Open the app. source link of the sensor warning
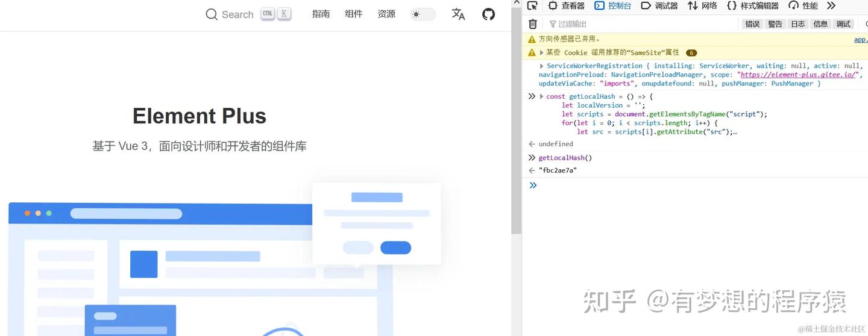This screenshot has width=868, height=336. click(x=861, y=39)
